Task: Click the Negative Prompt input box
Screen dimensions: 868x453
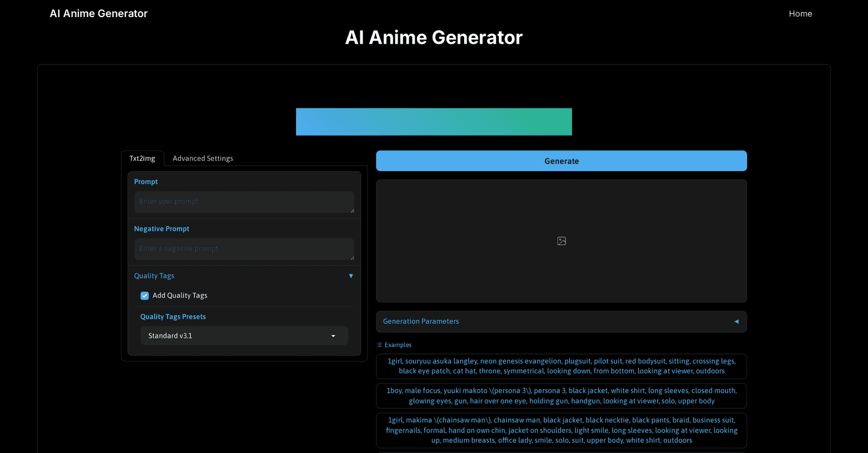Action: (x=244, y=248)
